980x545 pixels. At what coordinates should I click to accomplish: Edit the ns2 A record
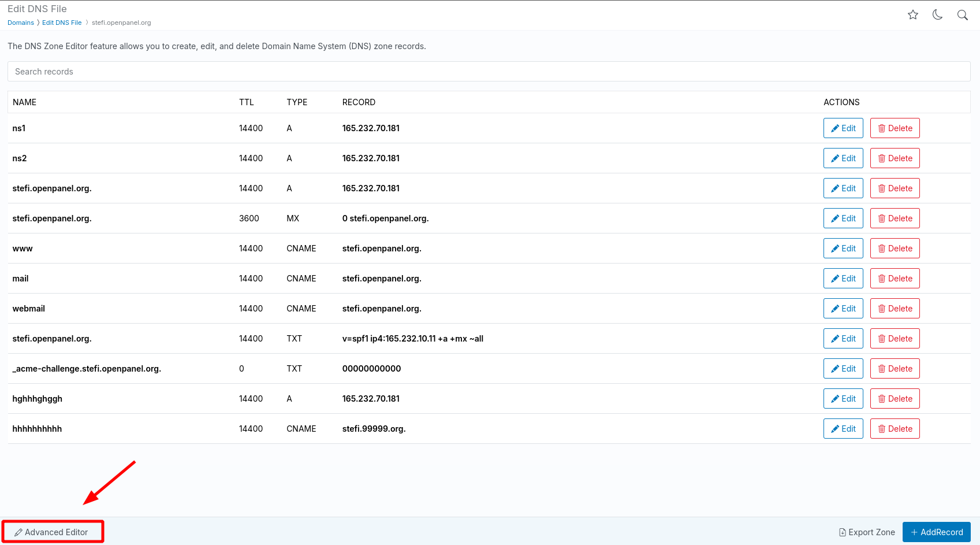843,158
